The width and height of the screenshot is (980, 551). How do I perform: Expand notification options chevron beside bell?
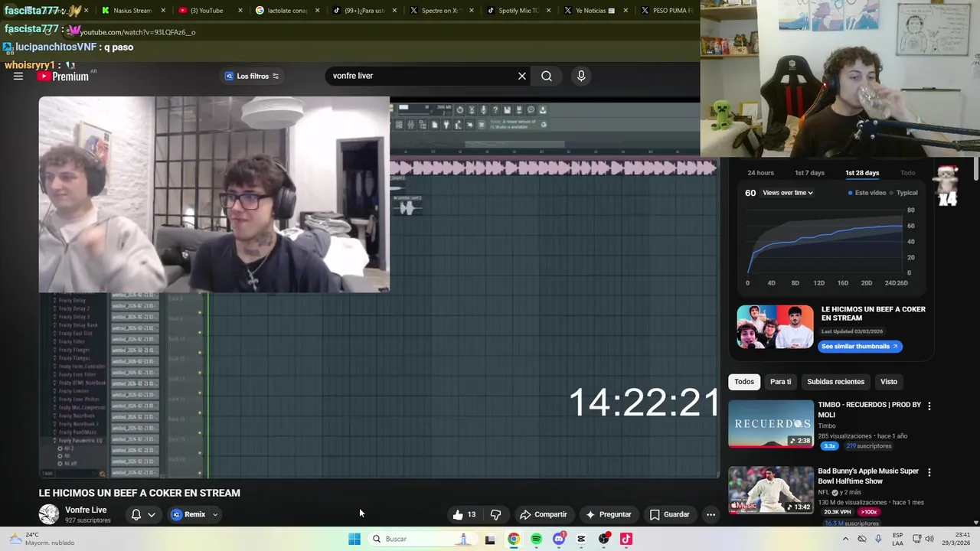[x=152, y=514]
